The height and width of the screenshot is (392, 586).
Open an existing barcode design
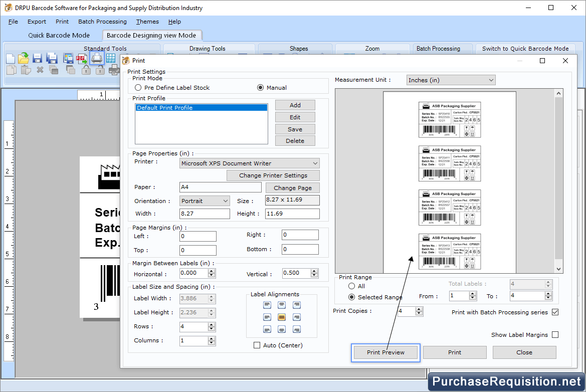(23, 58)
